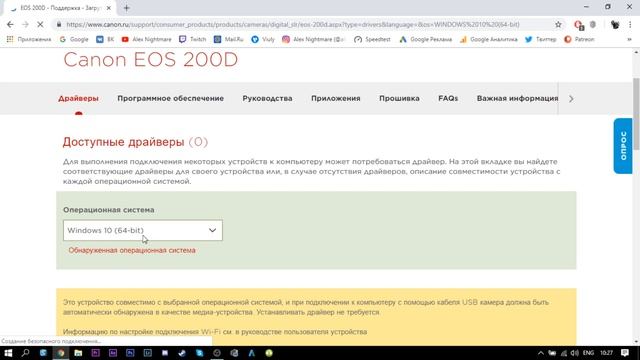Click the Обнаруженная операционная система link
This screenshot has width=640, height=360.
click(x=132, y=250)
